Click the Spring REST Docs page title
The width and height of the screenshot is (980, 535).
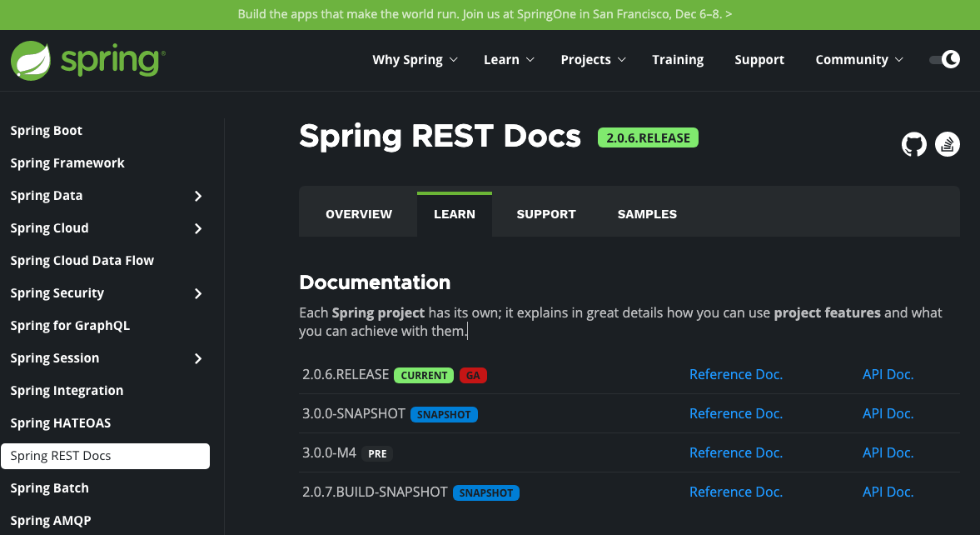point(440,136)
